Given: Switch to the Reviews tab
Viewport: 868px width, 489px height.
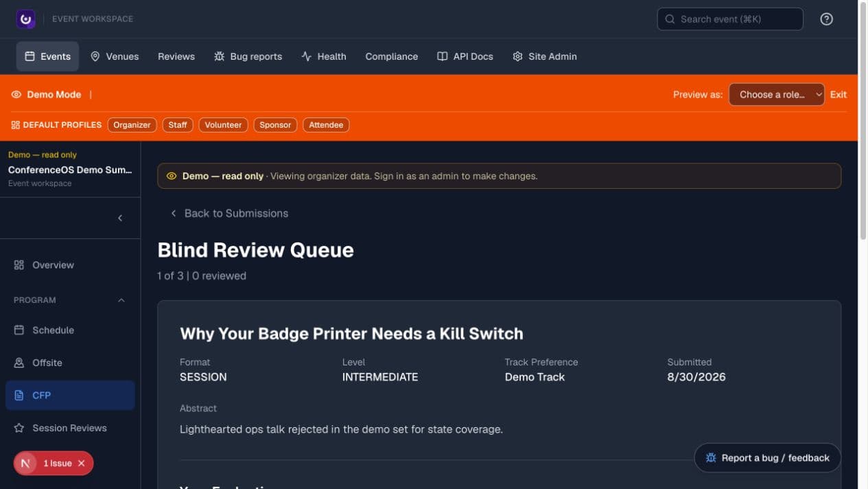Looking at the screenshot, I should click(176, 56).
